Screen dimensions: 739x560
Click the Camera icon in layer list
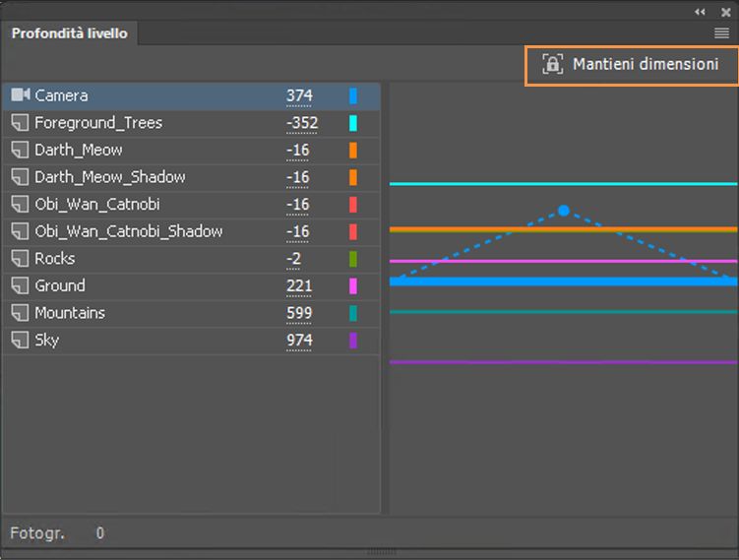[20, 95]
